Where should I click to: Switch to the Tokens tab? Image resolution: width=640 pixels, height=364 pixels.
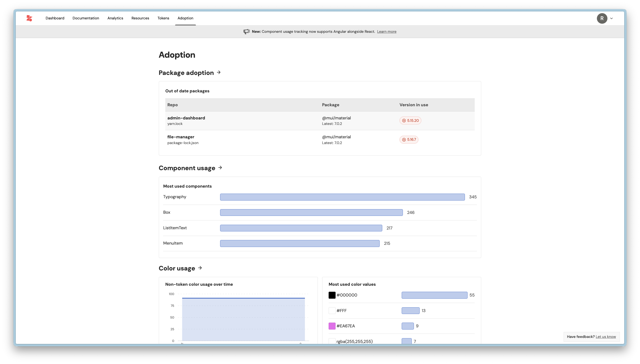pos(163,18)
